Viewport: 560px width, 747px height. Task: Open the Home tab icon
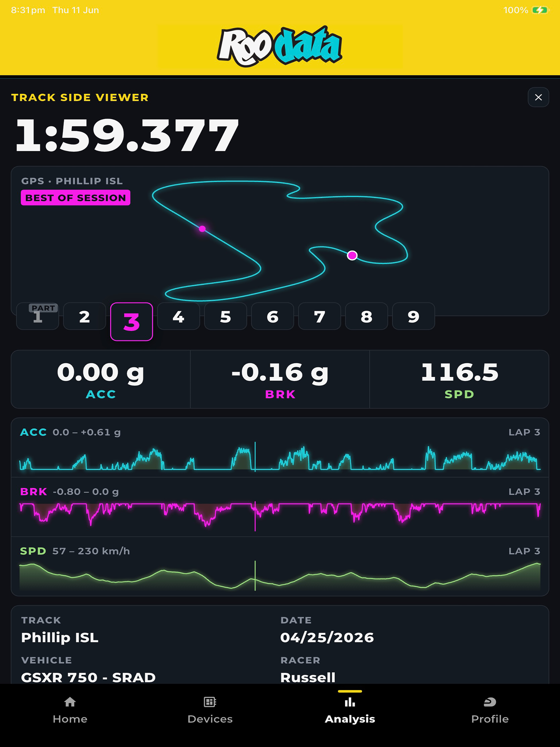click(70, 702)
